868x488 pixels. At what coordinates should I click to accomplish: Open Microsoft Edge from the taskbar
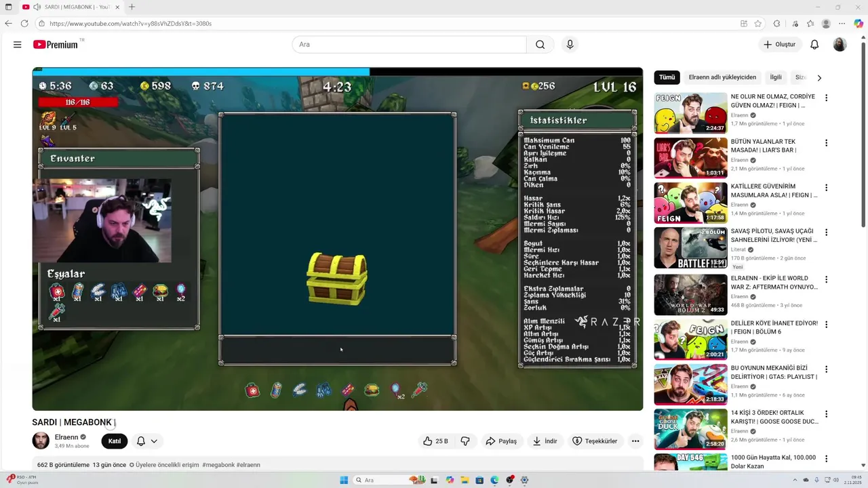pos(494,480)
